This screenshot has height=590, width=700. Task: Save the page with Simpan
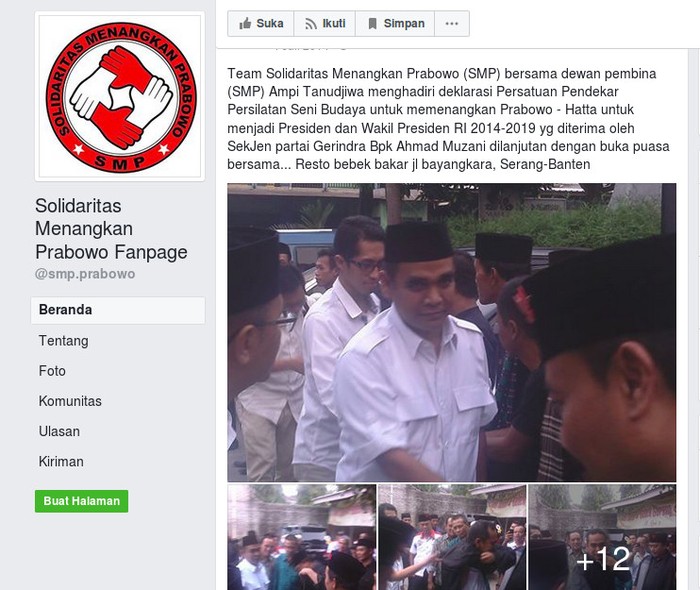395,24
